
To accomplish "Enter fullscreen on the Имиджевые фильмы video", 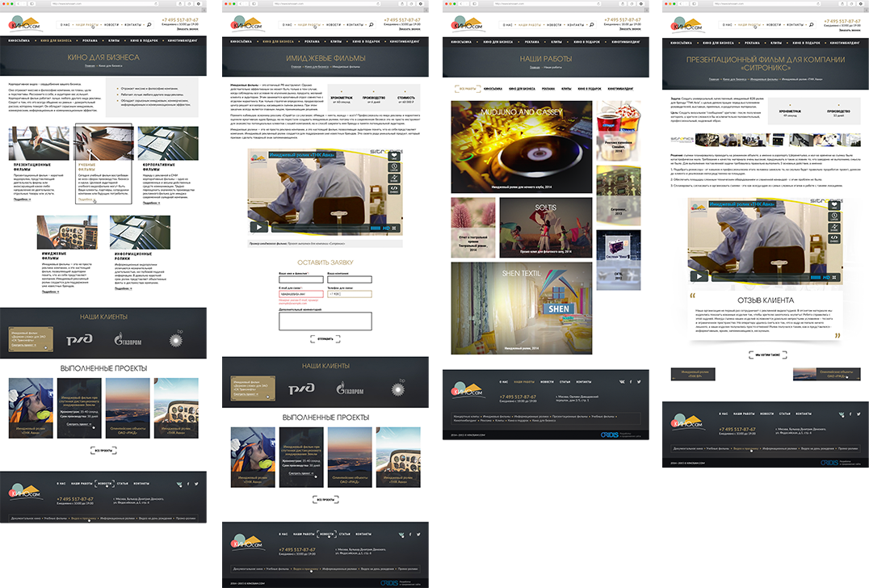I will point(395,228).
